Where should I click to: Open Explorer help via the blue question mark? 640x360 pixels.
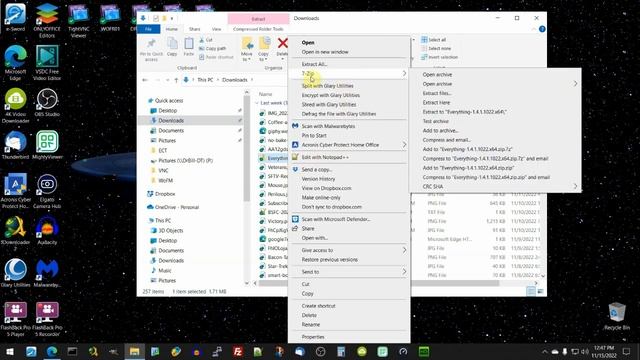coord(542,29)
